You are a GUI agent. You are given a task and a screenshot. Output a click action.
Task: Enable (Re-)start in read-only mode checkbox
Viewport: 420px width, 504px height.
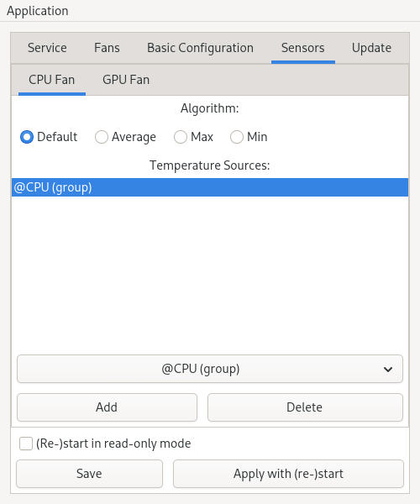(x=26, y=444)
